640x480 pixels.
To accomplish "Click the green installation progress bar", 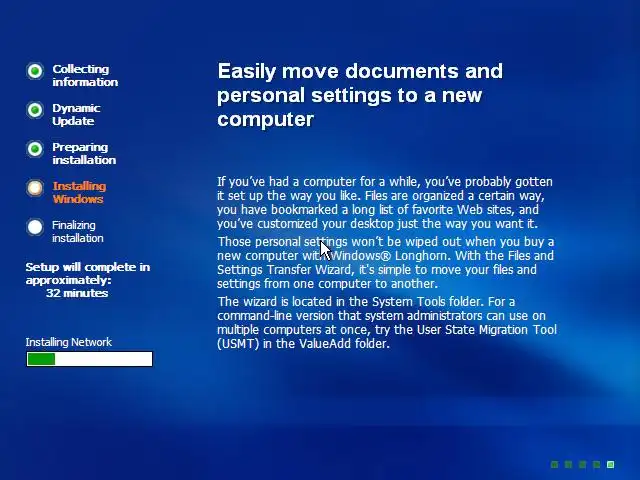I will [89, 359].
